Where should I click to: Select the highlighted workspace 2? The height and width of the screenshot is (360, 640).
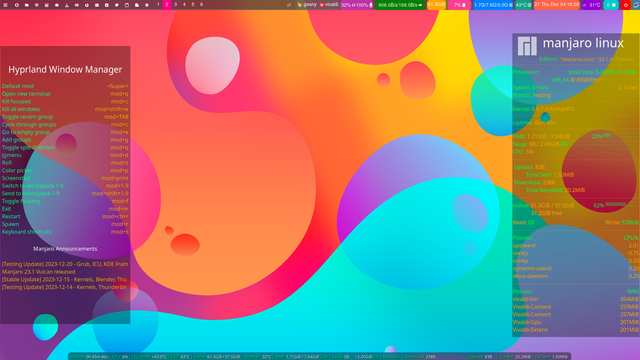[167, 4]
